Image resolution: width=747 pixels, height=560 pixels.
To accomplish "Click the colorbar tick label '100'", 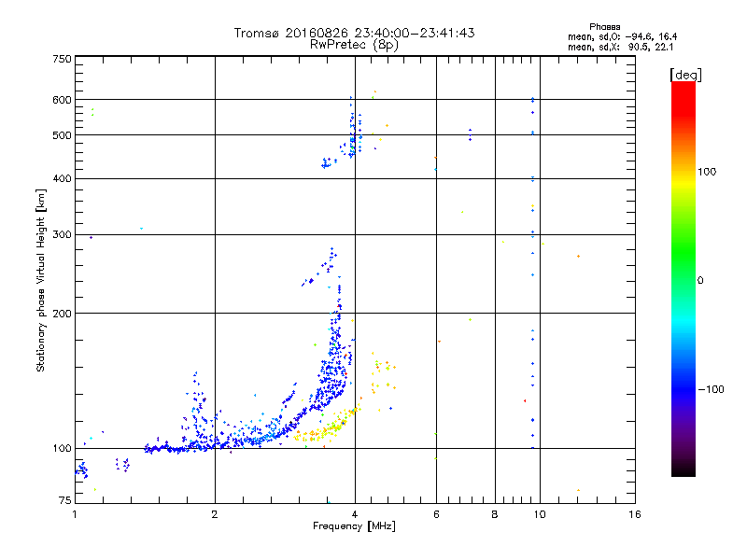I will (x=707, y=172).
